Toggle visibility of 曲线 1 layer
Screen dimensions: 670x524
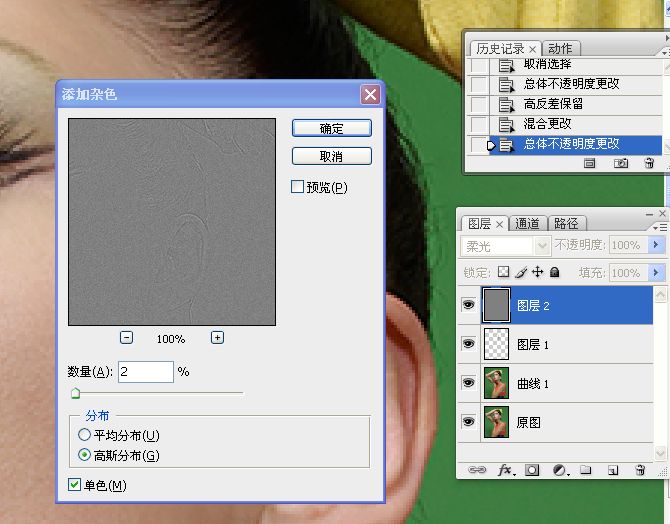click(x=468, y=383)
